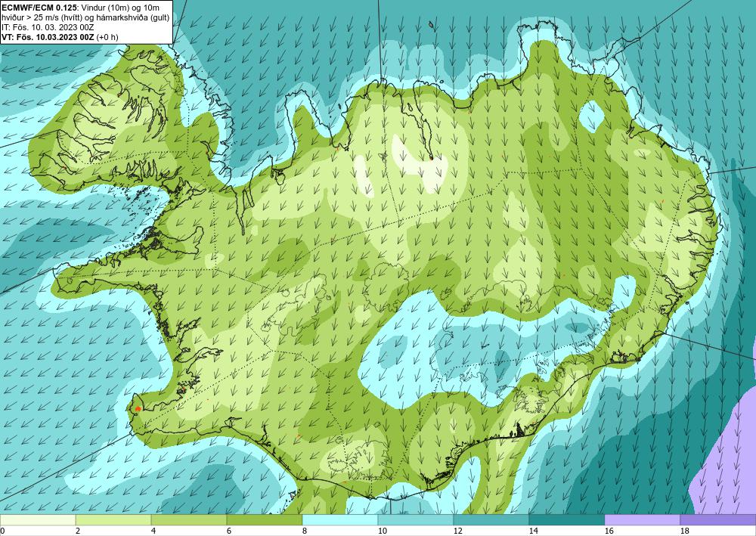Choose the dark teal 14–16 m/s legend swatch
The width and height of the screenshot is (756, 536).
coord(566,519)
